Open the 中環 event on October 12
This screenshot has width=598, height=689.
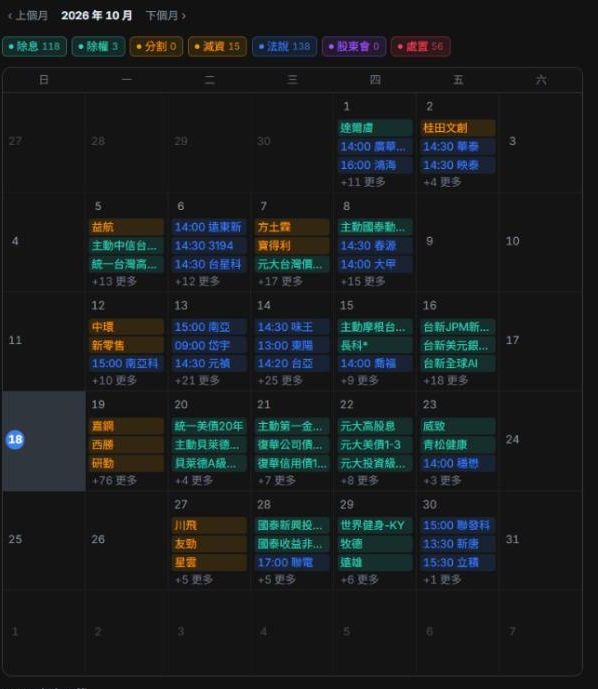click(127, 327)
